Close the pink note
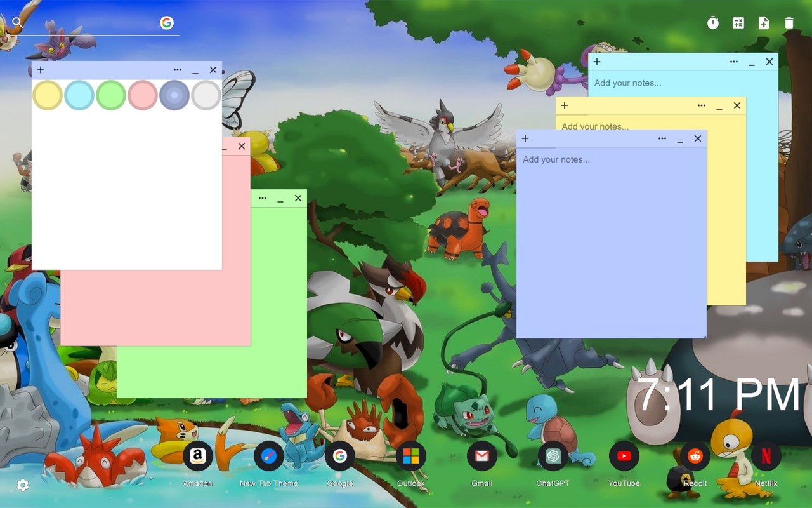This screenshot has height=508, width=812. point(242,146)
